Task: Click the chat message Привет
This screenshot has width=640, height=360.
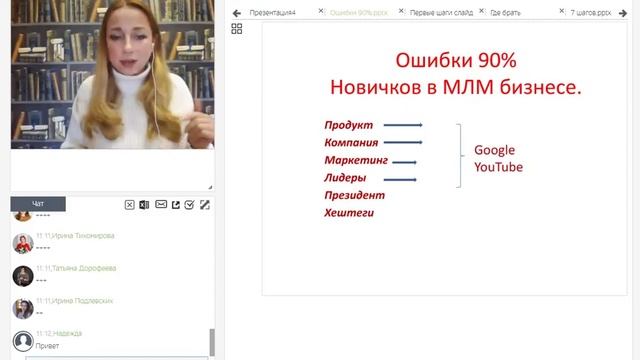Action: point(47,346)
